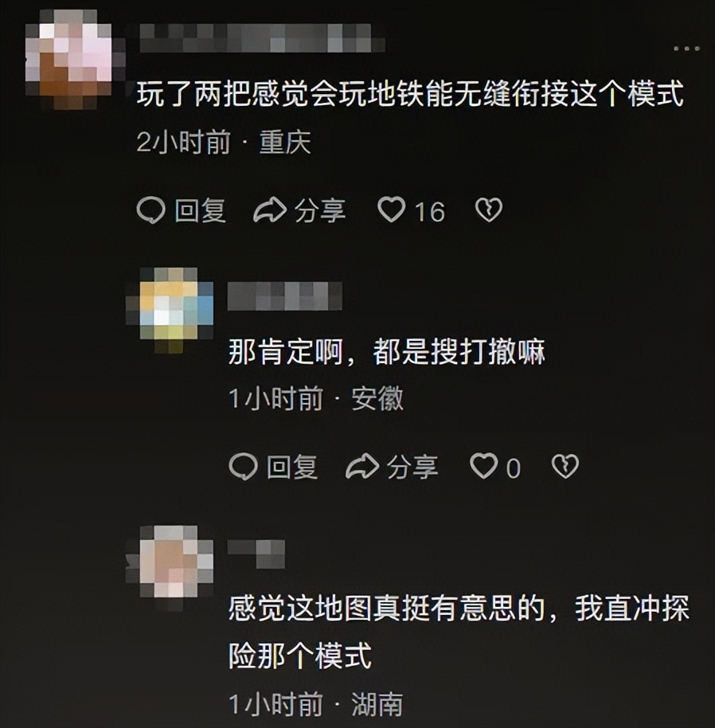Click share arrow icon on Chongqing comment
Screen dimensions: 715x728
[270, 209]
